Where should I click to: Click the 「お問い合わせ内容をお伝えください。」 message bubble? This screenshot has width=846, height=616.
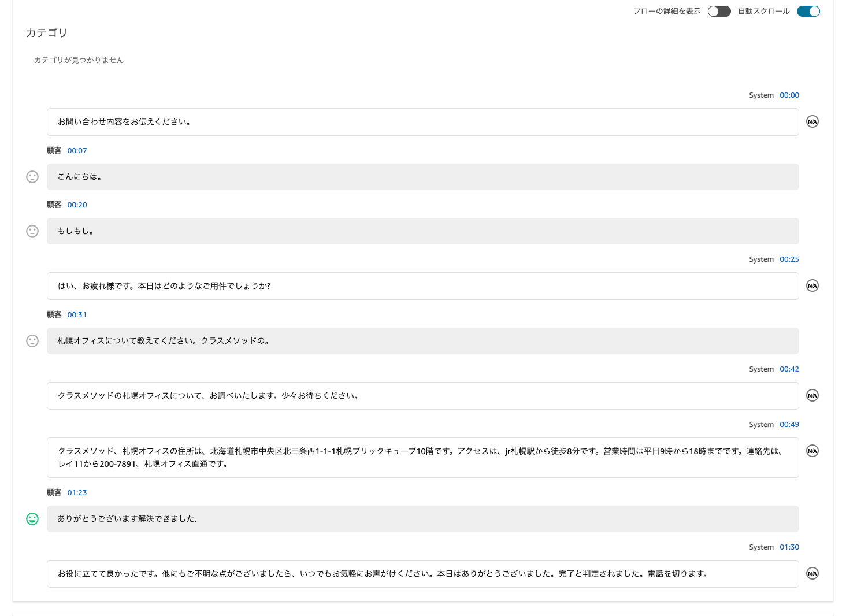(x=422, y=122)
